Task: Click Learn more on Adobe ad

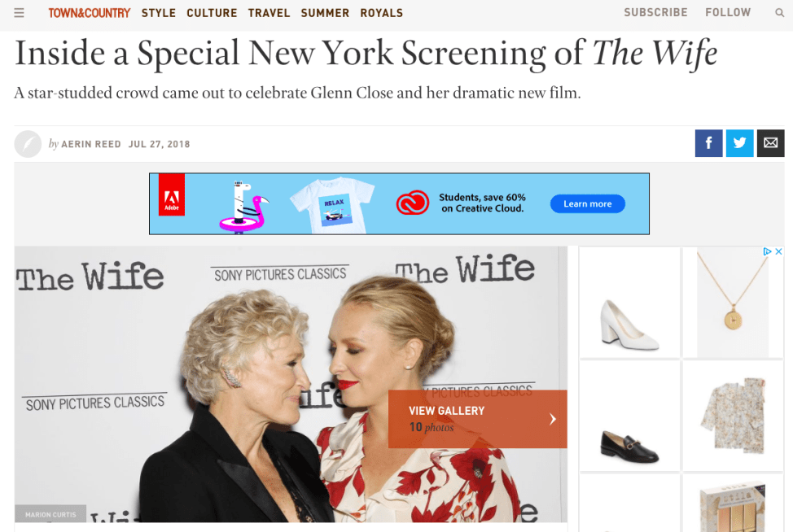Action: pyautogui.click(x=588, y=203)
